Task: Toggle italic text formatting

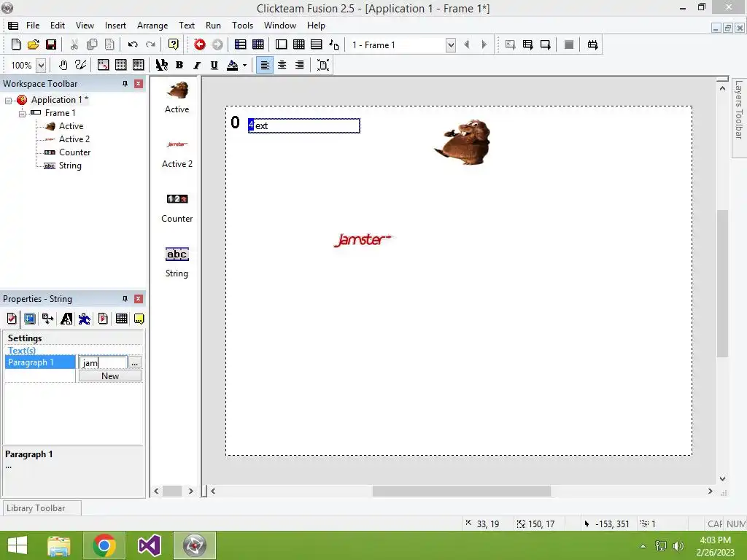Action: pyautogui.click(x=197, y=65)
